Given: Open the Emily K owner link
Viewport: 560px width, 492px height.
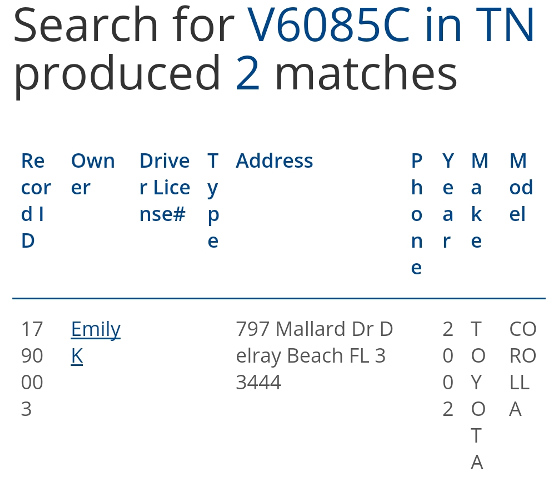Looking at the screenshot, I should [96, 342].
